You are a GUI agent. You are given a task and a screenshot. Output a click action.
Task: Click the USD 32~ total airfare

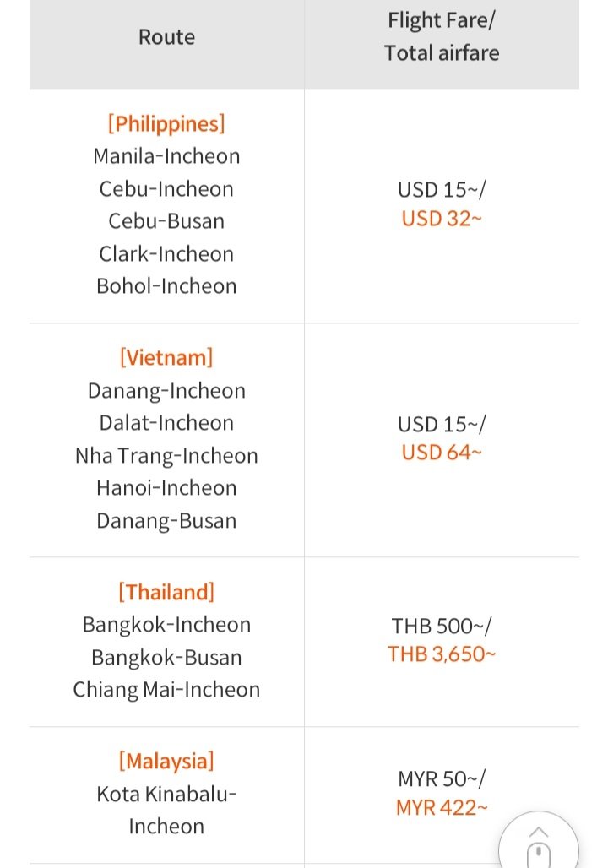[442, 218]
